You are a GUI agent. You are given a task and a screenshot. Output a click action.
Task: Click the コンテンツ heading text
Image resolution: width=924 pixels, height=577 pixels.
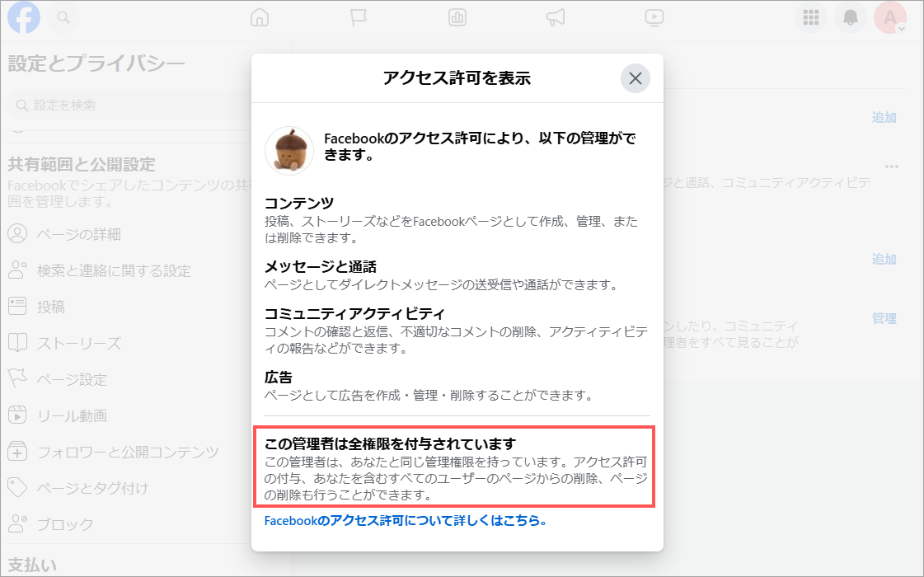pyautogui.click(x=298, y=204)
